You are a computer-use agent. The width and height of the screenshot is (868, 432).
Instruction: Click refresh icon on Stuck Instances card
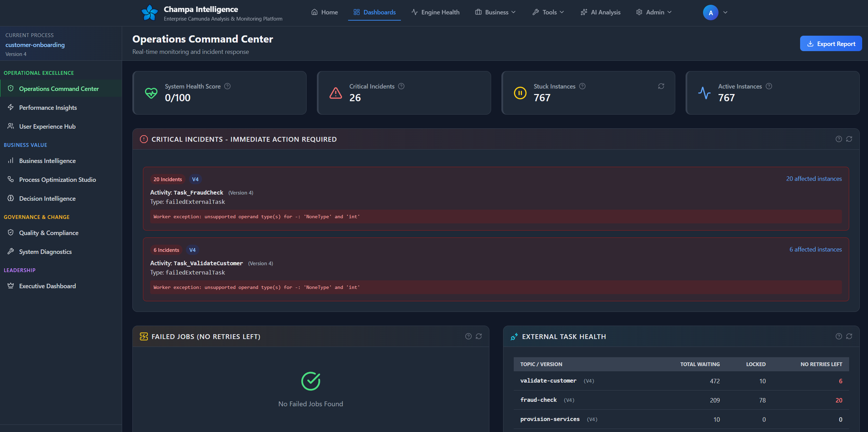pos(661,86)
